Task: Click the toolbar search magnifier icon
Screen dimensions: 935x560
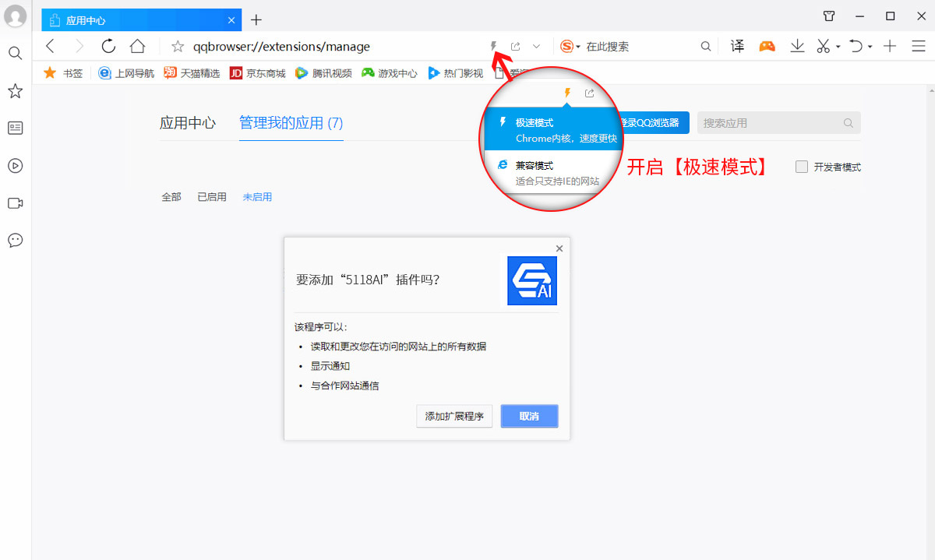Action: coord(706,46)
